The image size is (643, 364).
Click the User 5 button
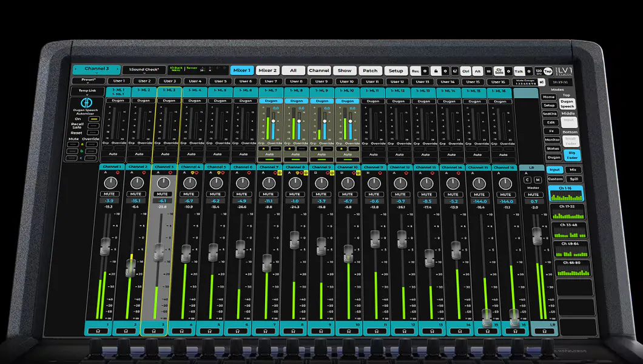(221, 81)
